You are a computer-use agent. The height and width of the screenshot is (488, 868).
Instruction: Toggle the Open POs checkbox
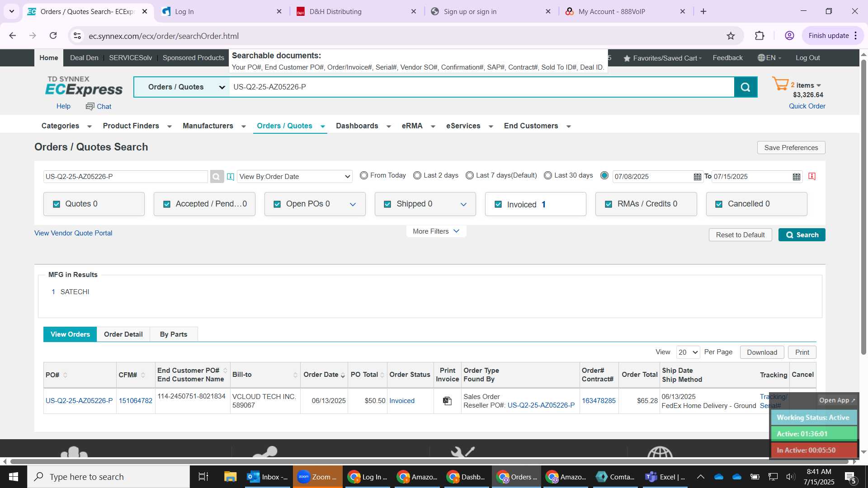(277, 204)
